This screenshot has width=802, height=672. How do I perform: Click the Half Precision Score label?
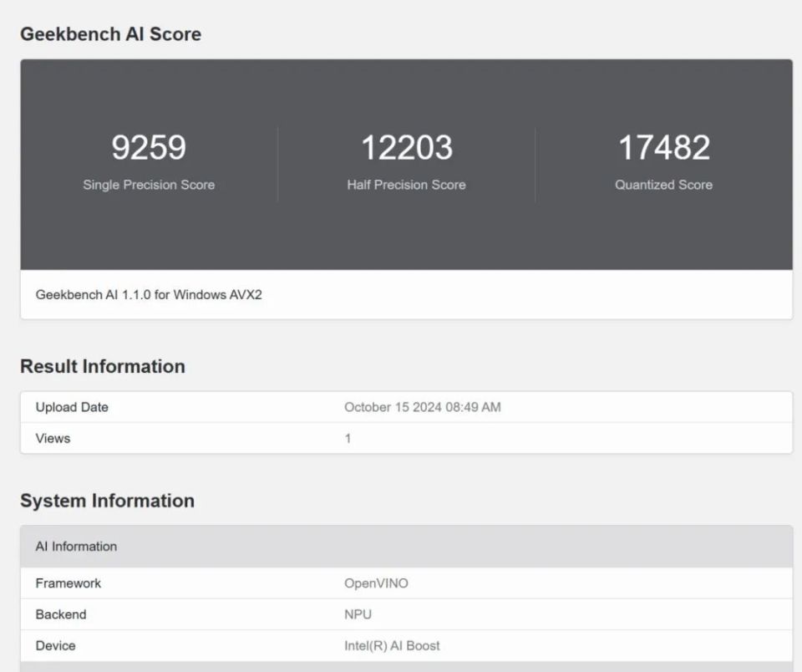407,185
